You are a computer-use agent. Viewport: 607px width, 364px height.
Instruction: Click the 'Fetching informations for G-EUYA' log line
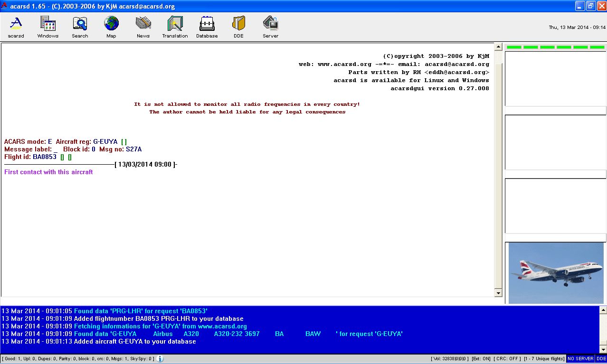click(124, 326)
